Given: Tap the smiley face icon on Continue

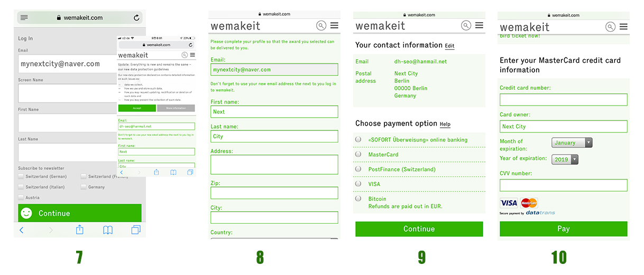Looking at the screenshot, I should pyautogui.click(x=26, y=213).
